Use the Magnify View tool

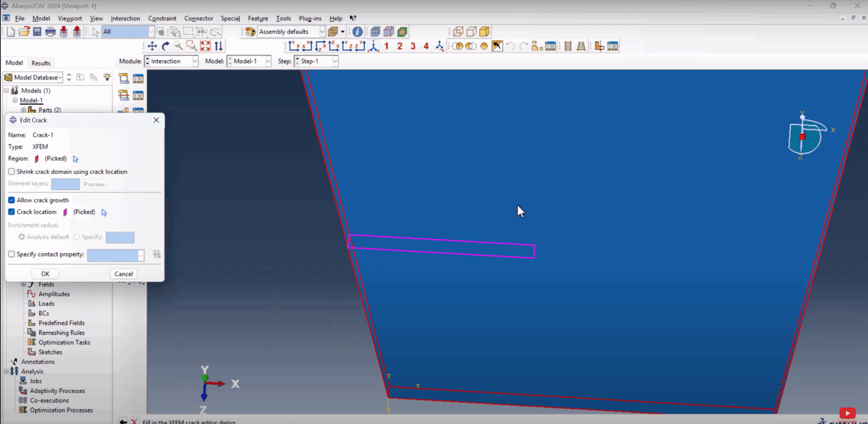[x=178, y=46]
